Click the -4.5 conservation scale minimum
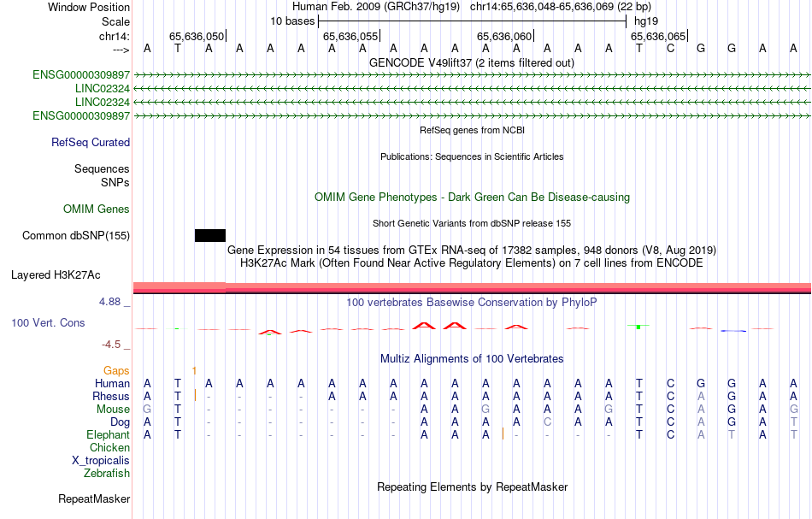The width and height of the screenshot is (812, 519). click(111, 345)
